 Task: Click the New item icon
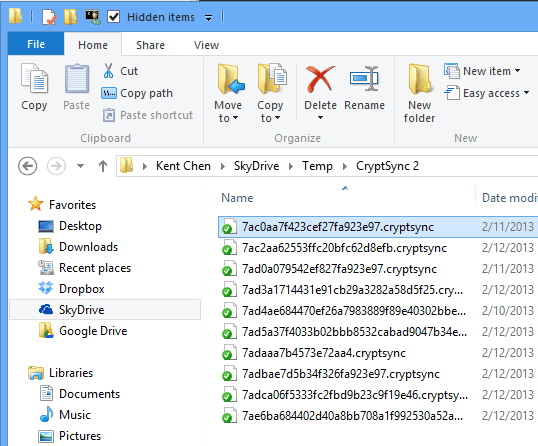pos(452,71)
